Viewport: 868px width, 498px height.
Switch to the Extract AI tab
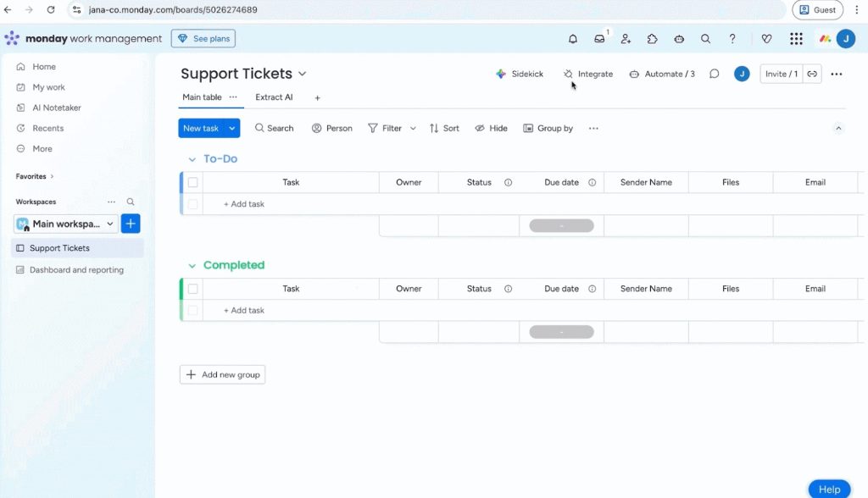click(274, 97)
